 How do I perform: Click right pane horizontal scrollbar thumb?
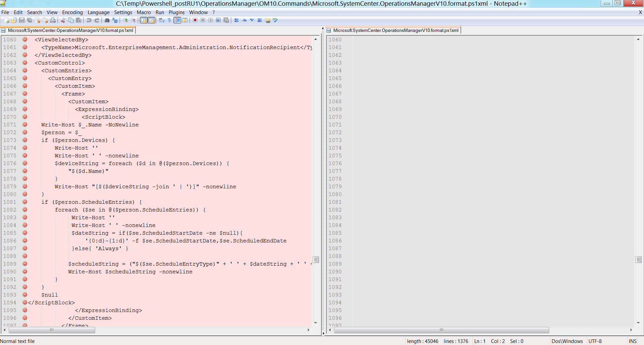[441, 330]
